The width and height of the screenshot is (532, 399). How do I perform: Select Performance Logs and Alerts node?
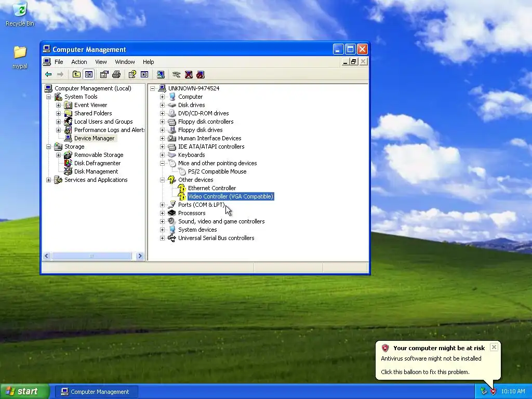pyautogui.click(x=109, y=130)
